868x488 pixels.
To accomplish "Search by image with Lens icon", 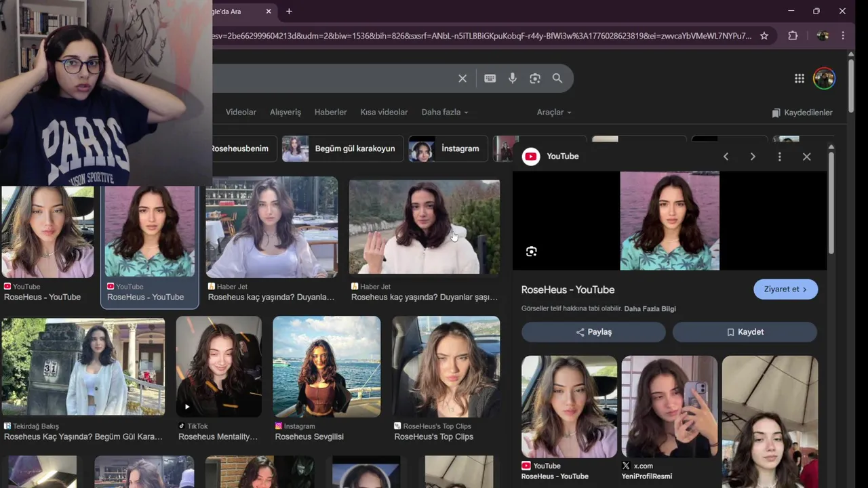I will click(535, 79).
